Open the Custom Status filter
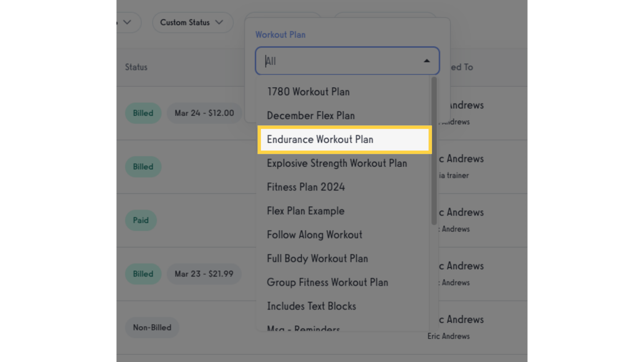The height and width of the screenshot is (362, 644). tap(192, 22)
